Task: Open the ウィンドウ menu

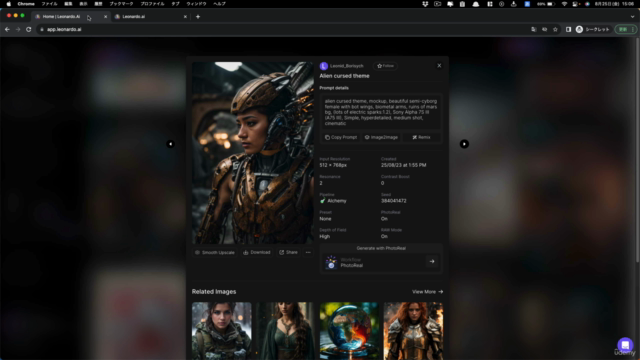Action: (x=196, y=4)
